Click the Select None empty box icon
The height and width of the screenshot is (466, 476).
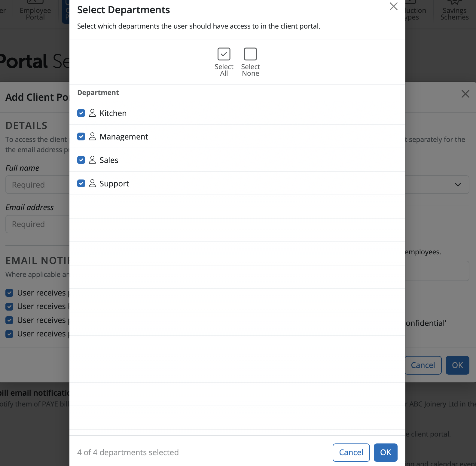coord(250,54)
